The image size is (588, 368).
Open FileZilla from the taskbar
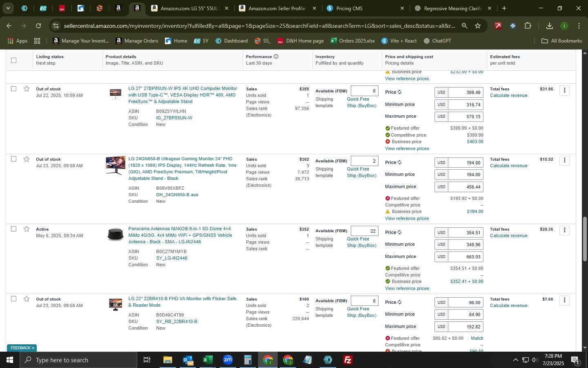pos(348,360)
